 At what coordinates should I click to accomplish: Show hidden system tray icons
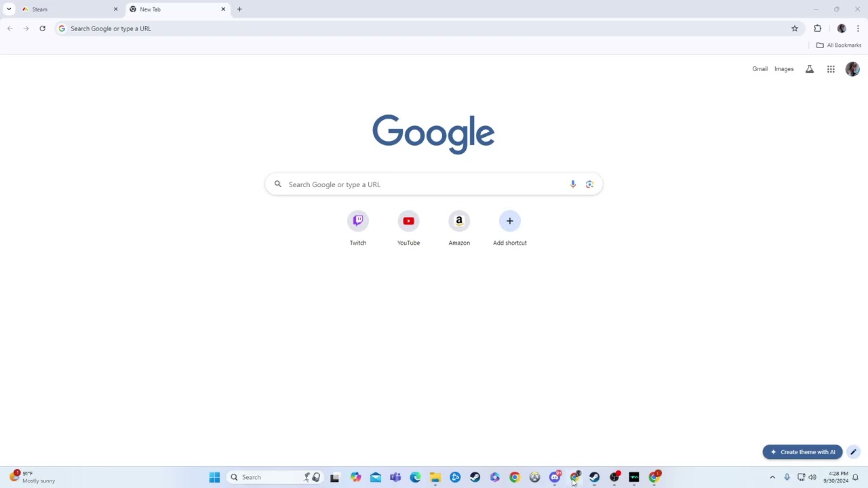772,477
